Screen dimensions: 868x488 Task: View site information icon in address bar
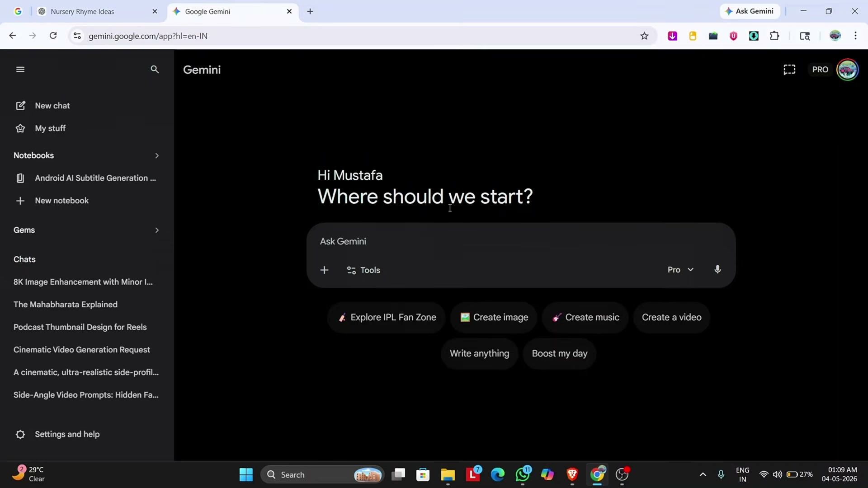point(77,36)
